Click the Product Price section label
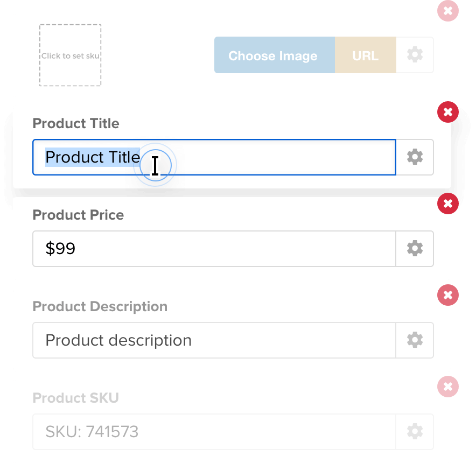 coord(78,215)
